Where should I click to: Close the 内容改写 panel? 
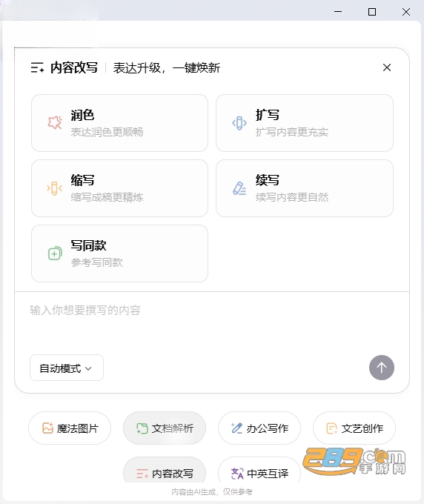[x=387, y=67]
